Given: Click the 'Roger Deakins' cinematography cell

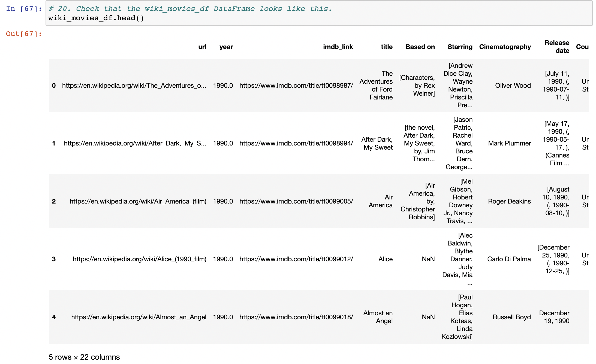Looking at the screenshot, I should (x=509, y=201).
